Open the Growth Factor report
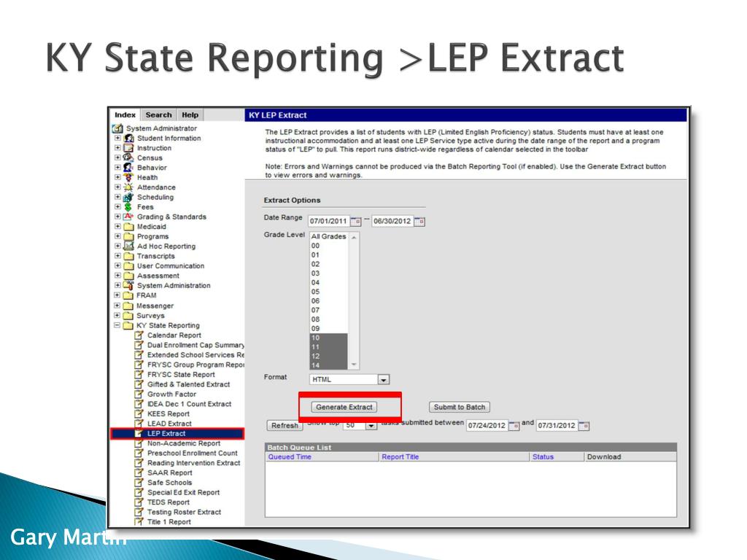Viewport: 747px width, 560px height. [x=171, y=394]
